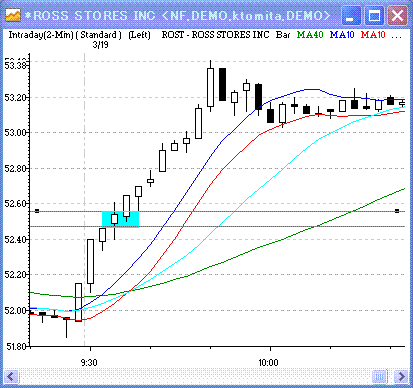Select the green MA40 legend label
Screen dimensions: 413x388
click(310, 35)
